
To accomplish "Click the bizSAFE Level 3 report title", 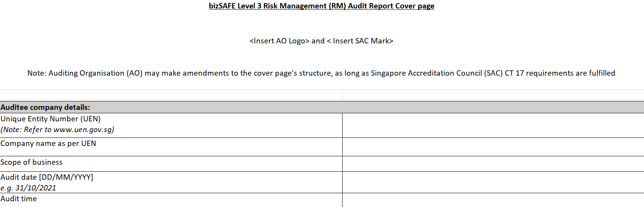I will pos(321,6).
